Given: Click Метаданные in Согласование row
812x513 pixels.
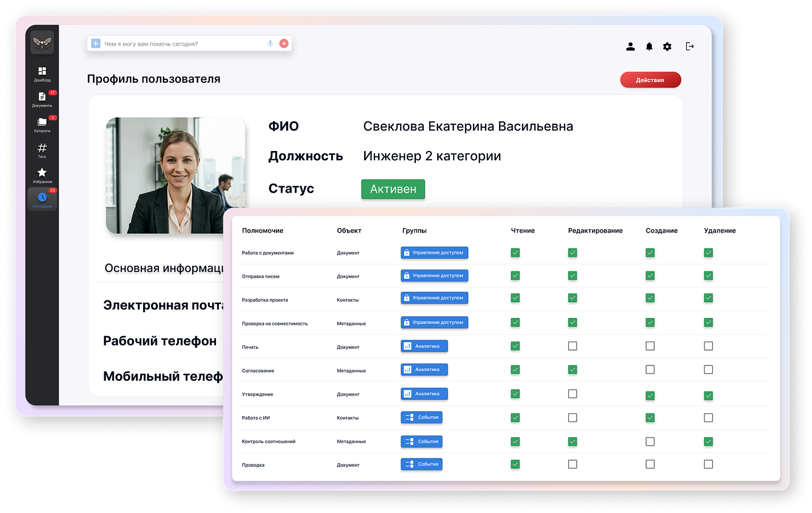Looking at the screenshot, I should 352,371.
